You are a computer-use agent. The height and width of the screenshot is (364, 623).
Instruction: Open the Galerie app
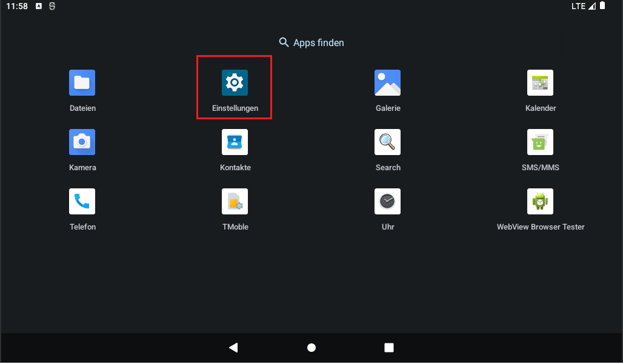[x=387, y=83]
